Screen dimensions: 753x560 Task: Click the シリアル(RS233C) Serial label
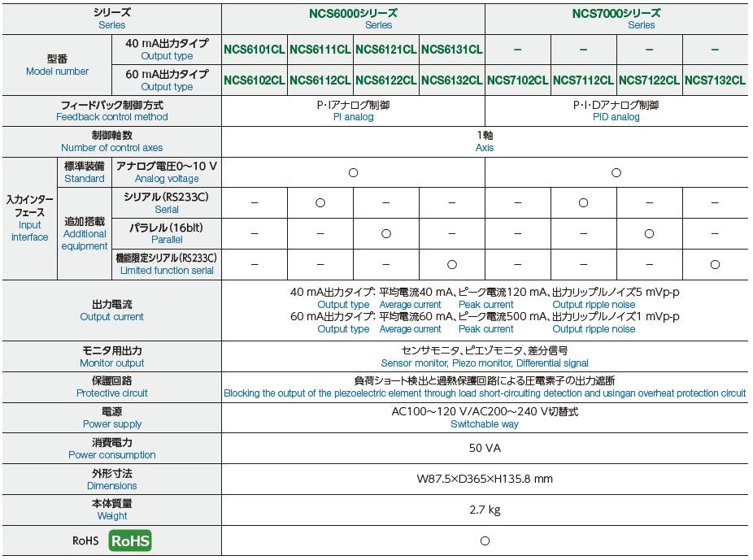pyautogui.click(x=167, y=203)
